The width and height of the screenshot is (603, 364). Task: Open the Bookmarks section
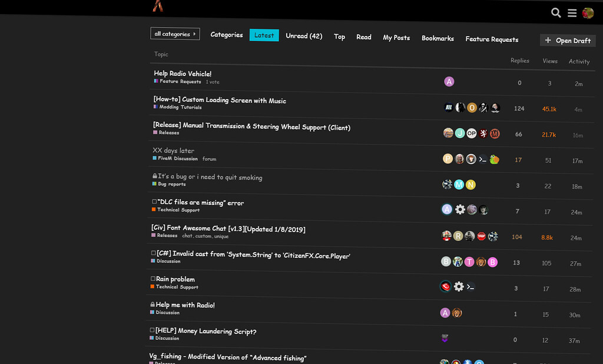click(438, 38)
